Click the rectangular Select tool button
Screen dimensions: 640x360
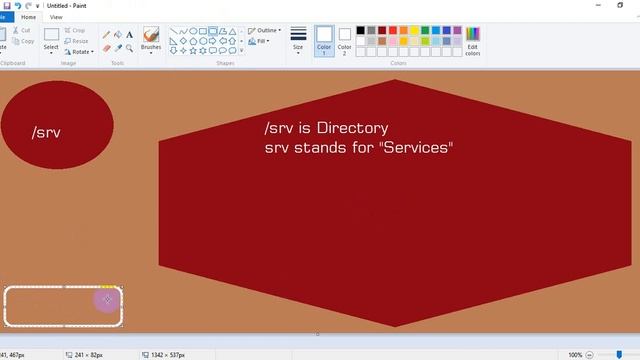point(51,35)
